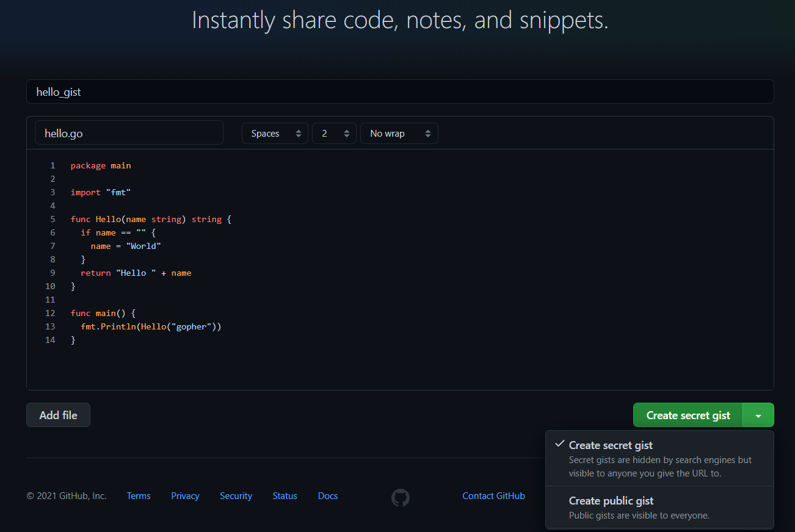Click line number 14 in the gutter

click(50, 340)
